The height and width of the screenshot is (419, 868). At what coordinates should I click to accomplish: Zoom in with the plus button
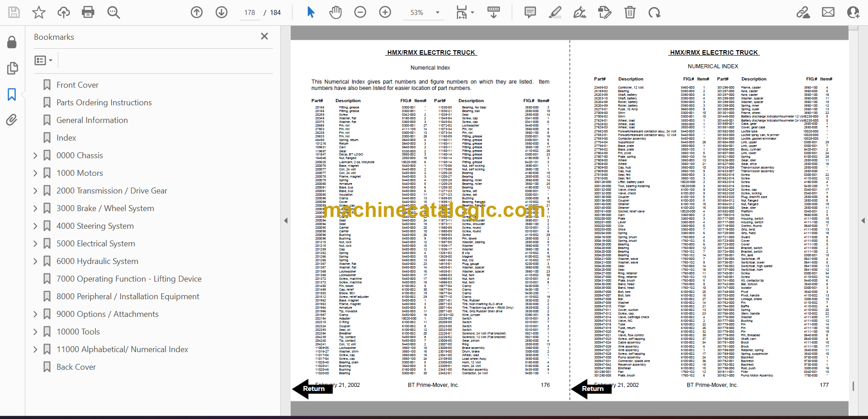point(385,12)
